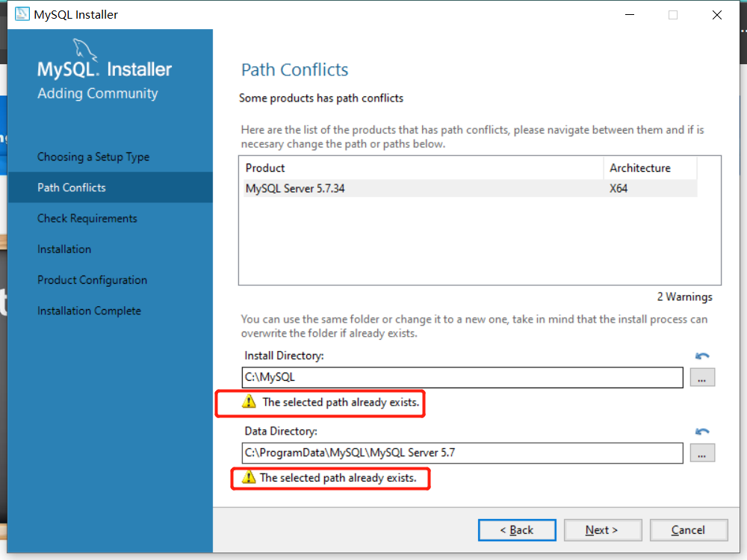Reset the Data Directory path with the revert arrow

[702, 432]
